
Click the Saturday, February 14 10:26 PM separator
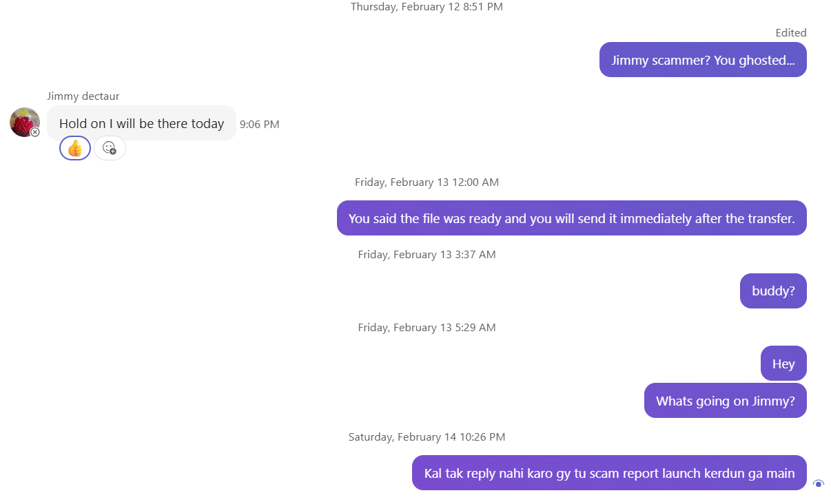(427, 437)
